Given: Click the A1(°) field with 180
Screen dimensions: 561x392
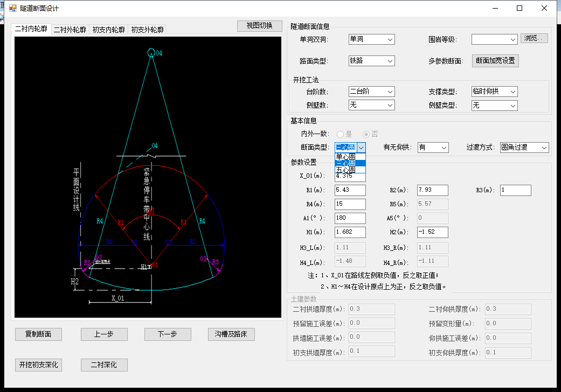Looking at the screenshot, I should point(350,218).
